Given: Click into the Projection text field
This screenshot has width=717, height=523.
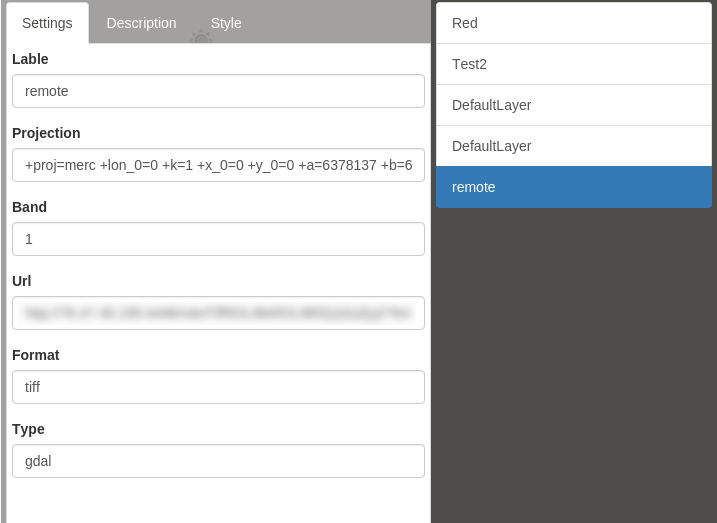Looking at the screenshot, I should pyautogui.click(x=218, y=165).
